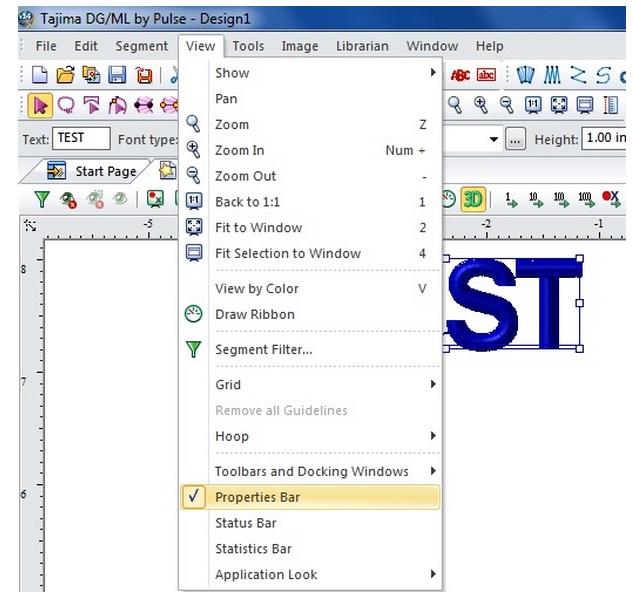Click the advance 1 stitch icon
Image resolution: width=633 pixels, height=605 pixels.
[x=511, y=199]
